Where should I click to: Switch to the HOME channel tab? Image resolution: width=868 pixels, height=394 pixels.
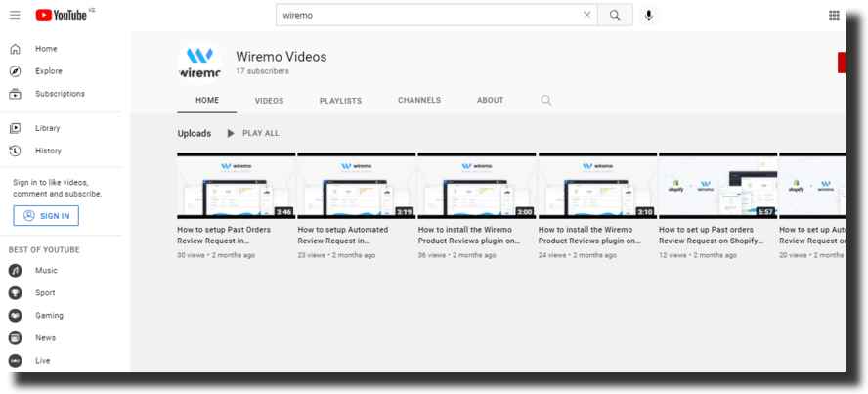(x=207, y=100)
